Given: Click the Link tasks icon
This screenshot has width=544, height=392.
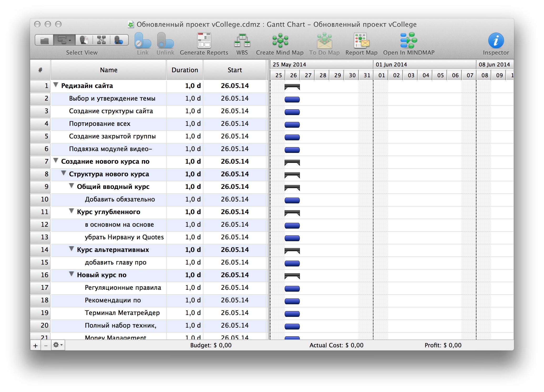Looking at the screenshot, I should click(143, 41).
